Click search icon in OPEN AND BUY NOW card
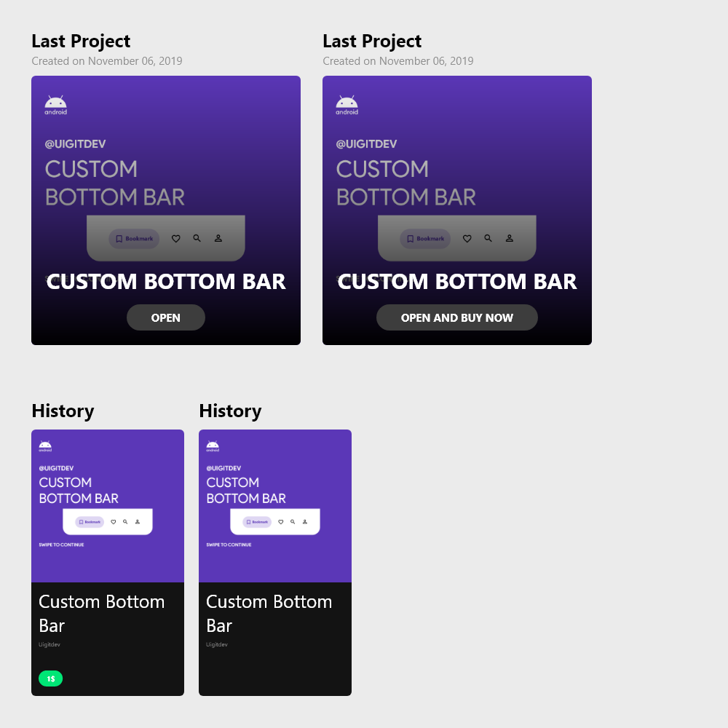Image resolution: width=728 pixels, height=728 pixels. coord(488,238)
